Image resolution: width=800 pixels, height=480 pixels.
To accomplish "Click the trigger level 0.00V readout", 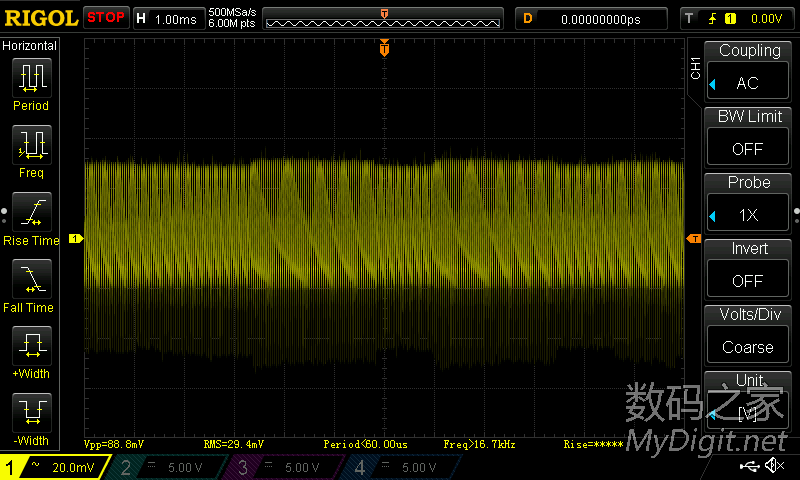I will pyautogui.click(x=766, y=19).
